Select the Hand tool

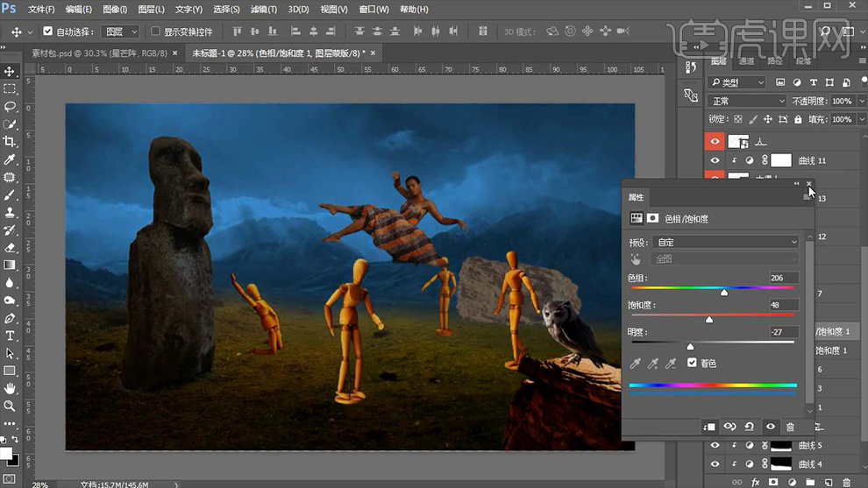[10, 388]
